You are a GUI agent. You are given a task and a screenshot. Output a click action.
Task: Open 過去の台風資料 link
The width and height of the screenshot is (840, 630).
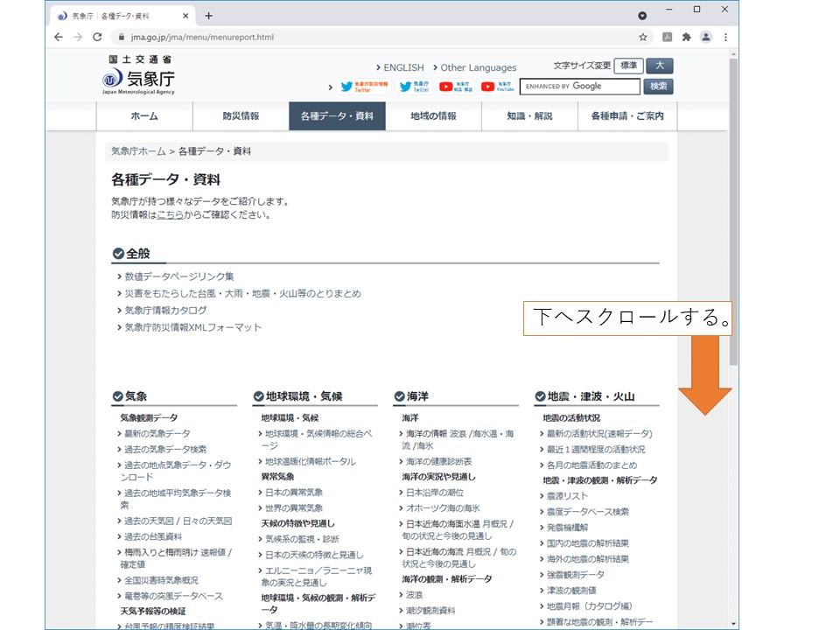coord(153,536)
